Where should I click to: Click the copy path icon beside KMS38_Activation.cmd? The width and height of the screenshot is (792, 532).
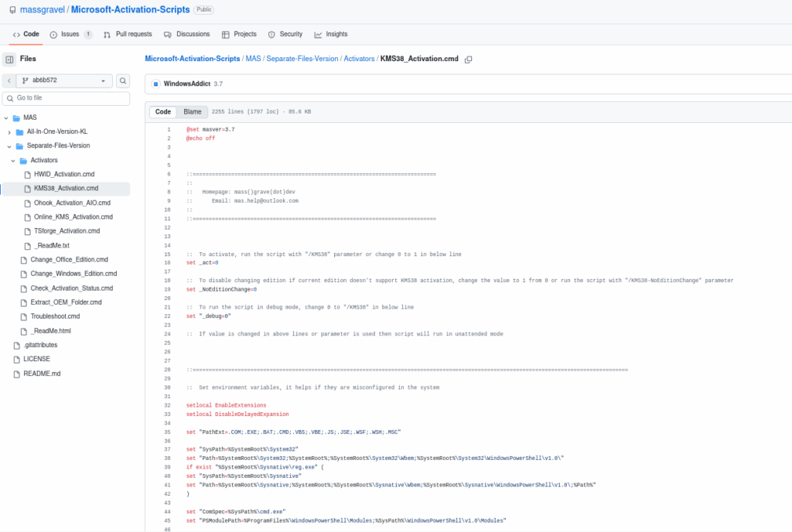tap(468, 60)
